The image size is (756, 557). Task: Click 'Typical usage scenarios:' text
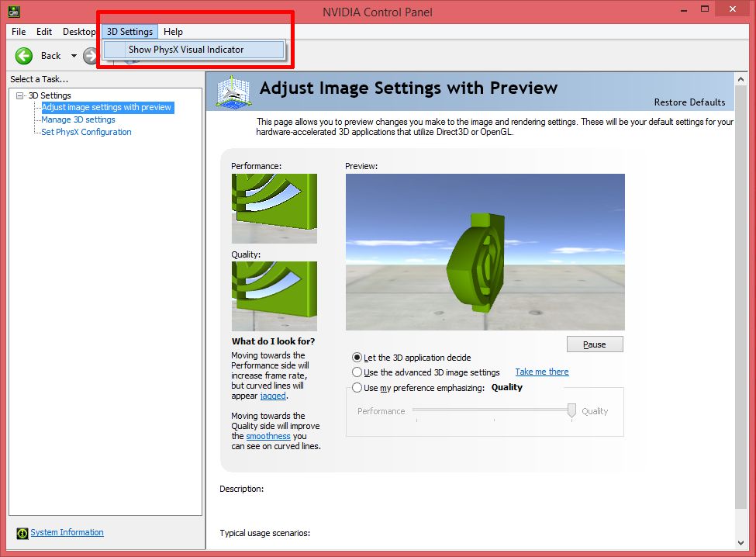[264, 534]
